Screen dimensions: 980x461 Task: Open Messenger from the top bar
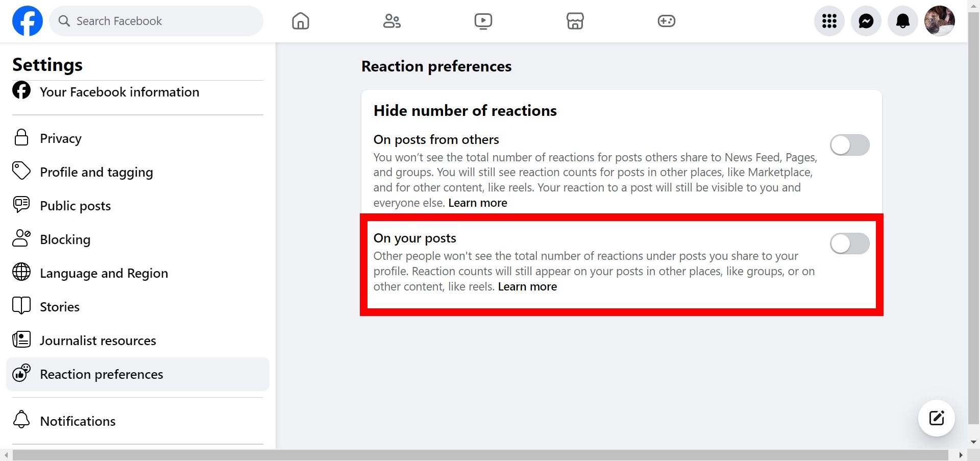[x=866, y=21]
